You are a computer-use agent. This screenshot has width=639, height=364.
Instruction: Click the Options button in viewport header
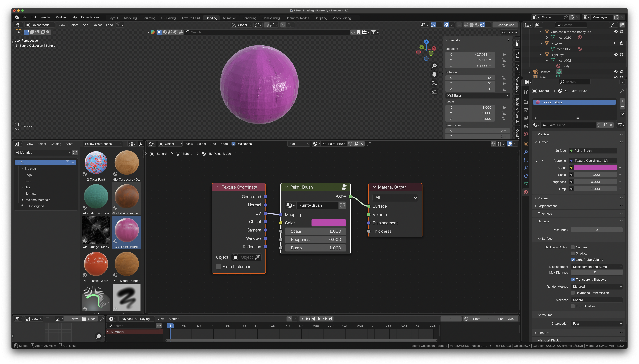(509, 32)
